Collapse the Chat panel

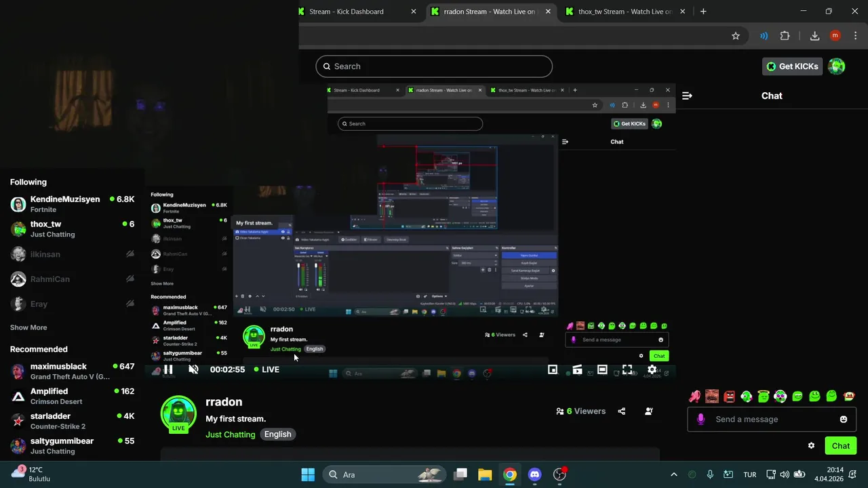(x=687, y=96)
